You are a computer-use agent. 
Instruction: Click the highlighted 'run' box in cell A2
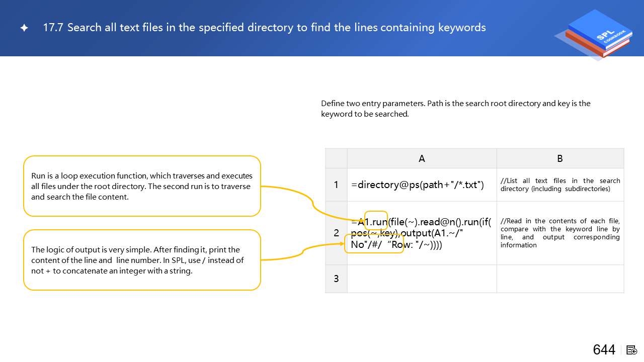coord(376,221)
